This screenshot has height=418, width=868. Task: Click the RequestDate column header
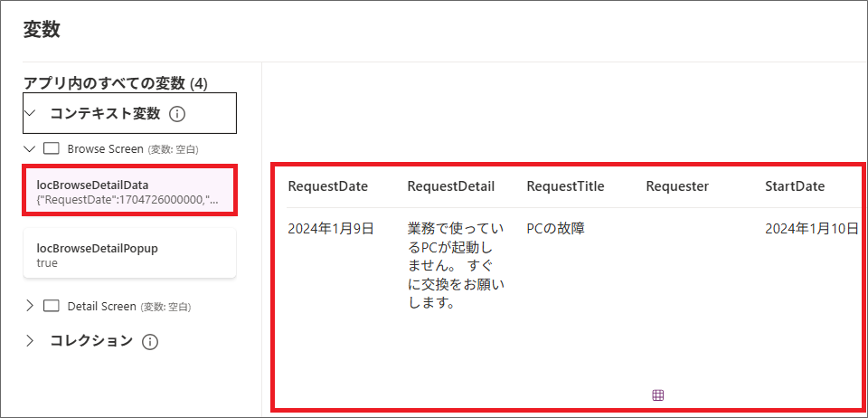[327, 186]
